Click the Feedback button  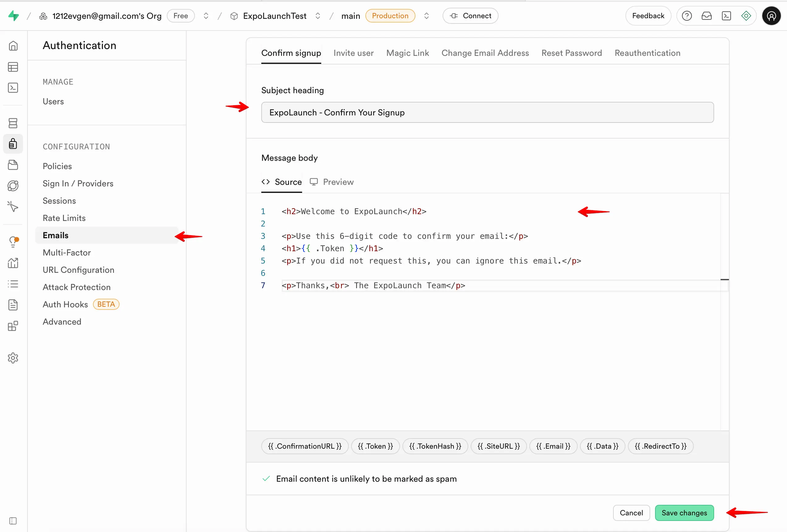coord(648,15)
